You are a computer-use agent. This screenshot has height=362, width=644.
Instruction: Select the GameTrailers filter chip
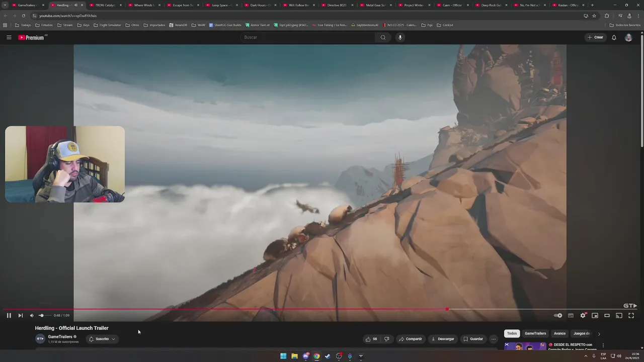[x=535, y=333]
